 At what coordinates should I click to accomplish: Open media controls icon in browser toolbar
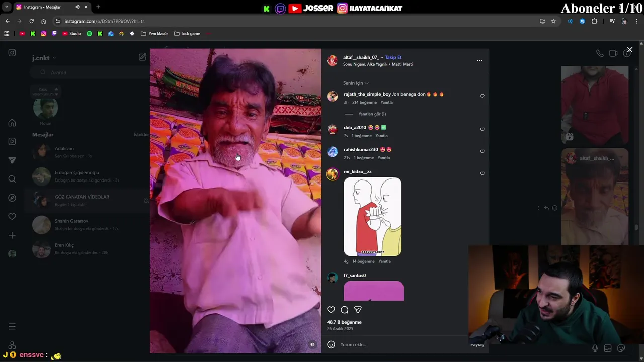[x=612, y=21]
